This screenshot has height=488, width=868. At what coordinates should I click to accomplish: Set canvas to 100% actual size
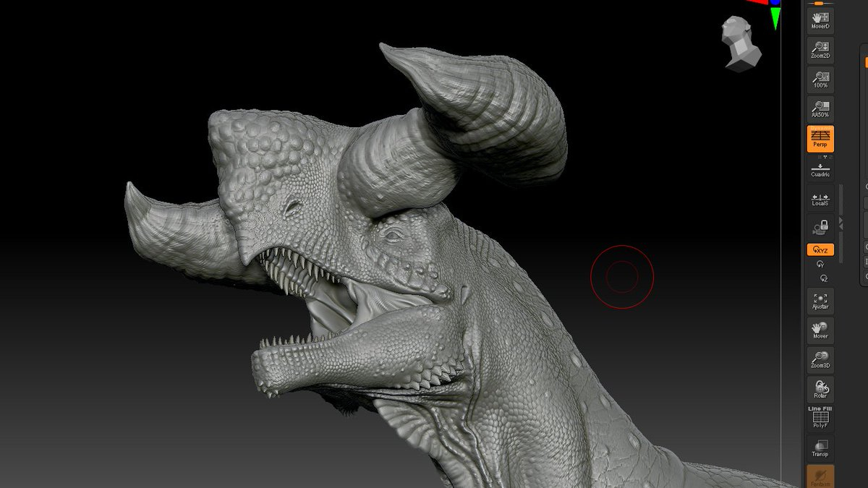[x=820, y=78]
